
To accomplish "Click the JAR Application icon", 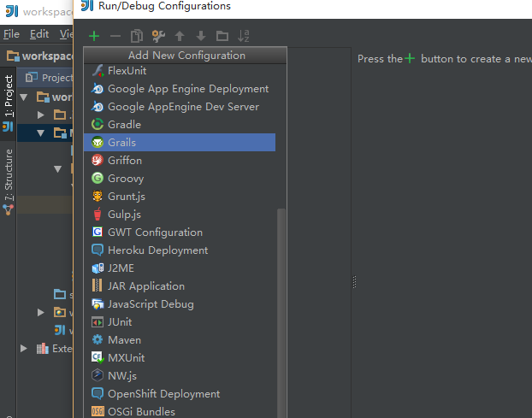I will tap(97, 286).
